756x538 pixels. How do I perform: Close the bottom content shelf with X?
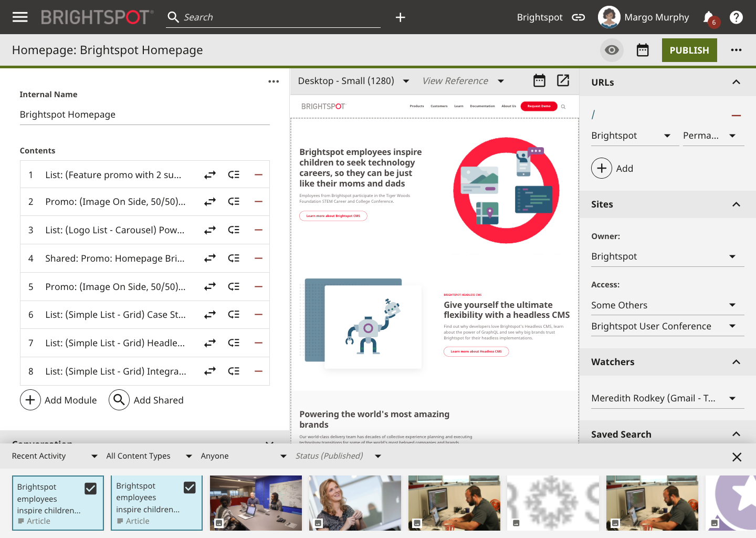click(x=737, y=457)
